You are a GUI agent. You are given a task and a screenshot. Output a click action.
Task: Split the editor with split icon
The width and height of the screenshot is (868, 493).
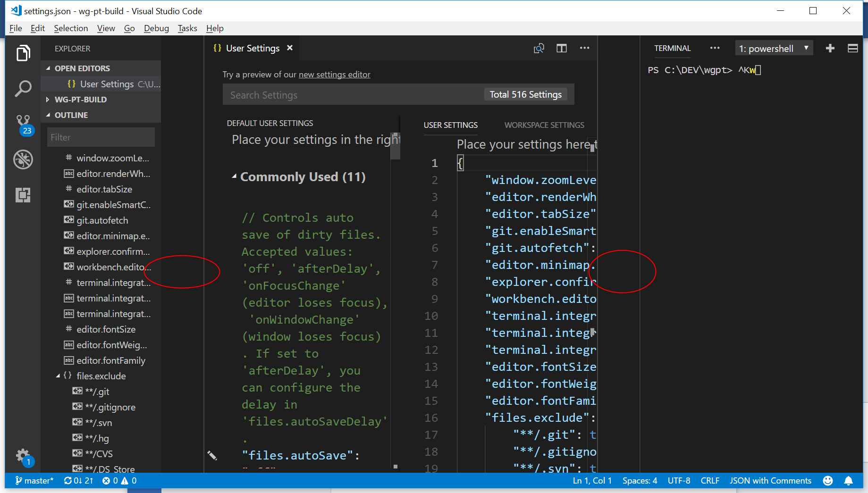pos(562,48)
